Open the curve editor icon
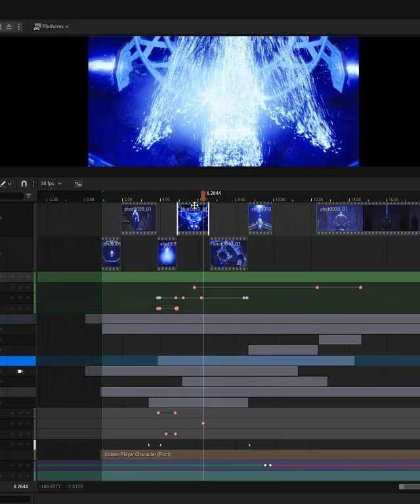Screen dimensions: 420x504 coord(78,184)
